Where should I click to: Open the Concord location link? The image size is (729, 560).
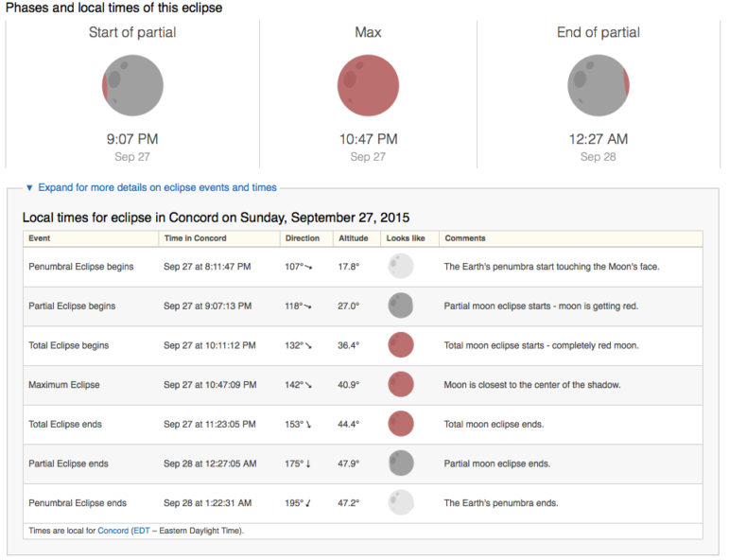(x=113, y=532)
